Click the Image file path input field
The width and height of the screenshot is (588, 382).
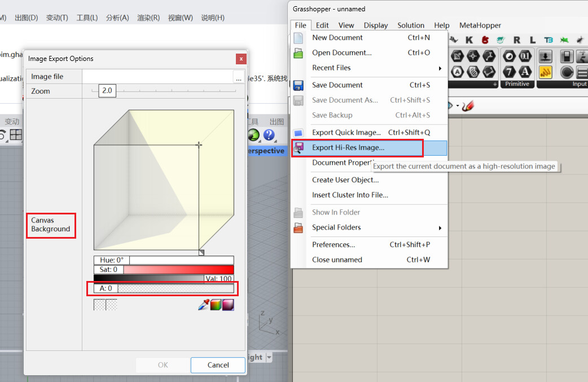157,77
